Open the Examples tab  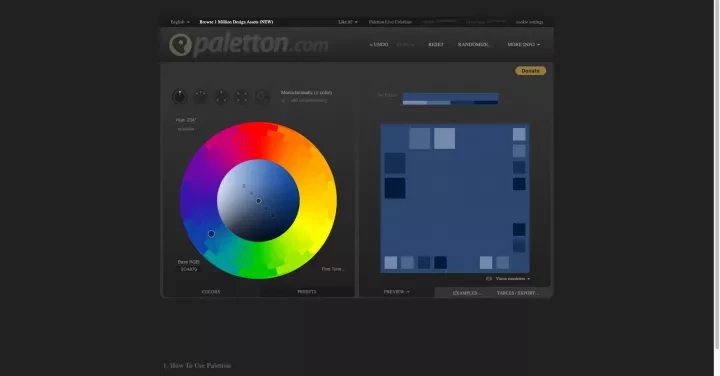point(467,293)
